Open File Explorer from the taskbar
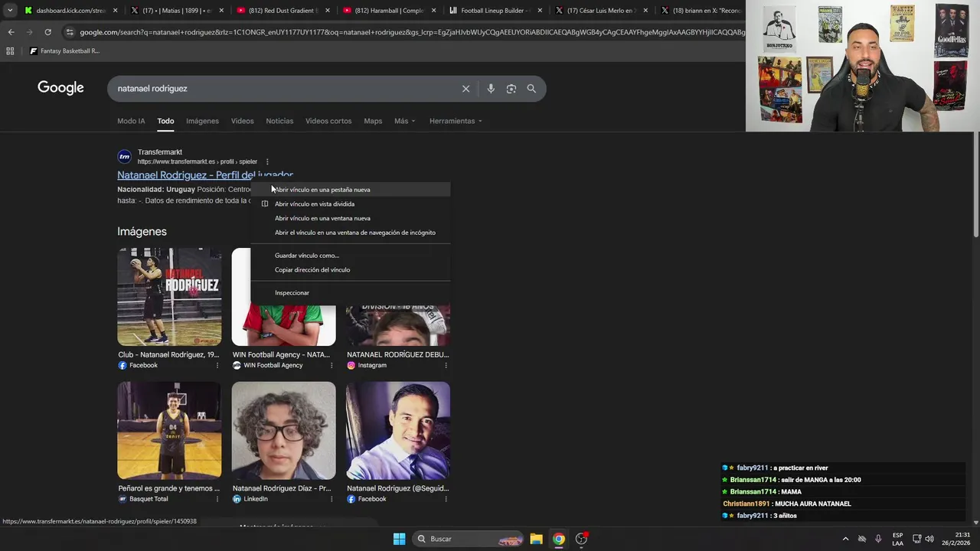This screenshot has height=551, width=980. point(536,539)
